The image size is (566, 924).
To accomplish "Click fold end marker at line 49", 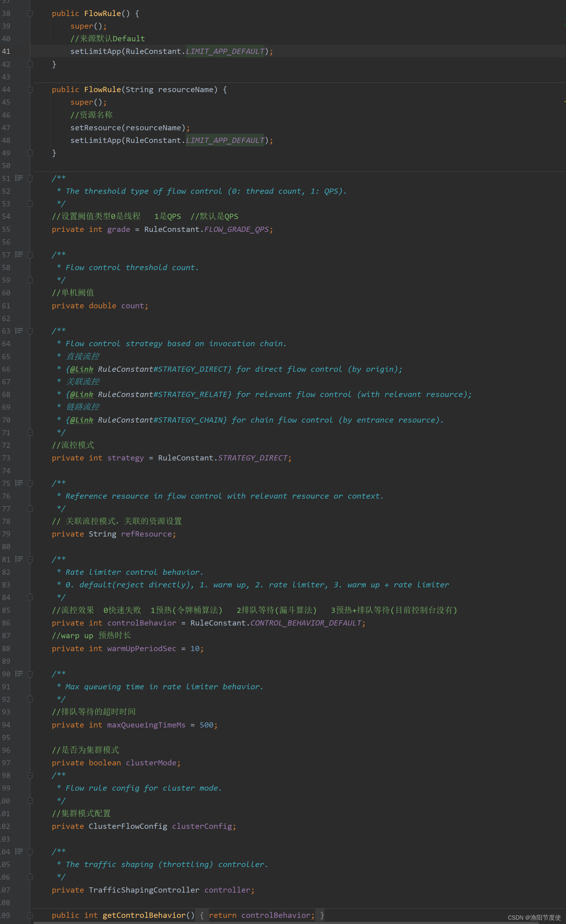I will coord(31,153).
